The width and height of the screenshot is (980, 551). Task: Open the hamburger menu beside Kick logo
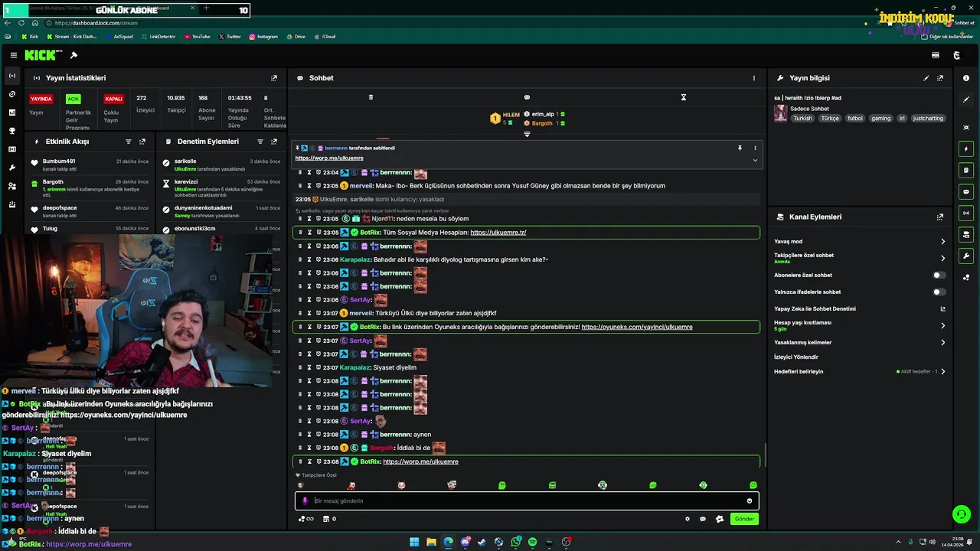[x=14, y=55]
